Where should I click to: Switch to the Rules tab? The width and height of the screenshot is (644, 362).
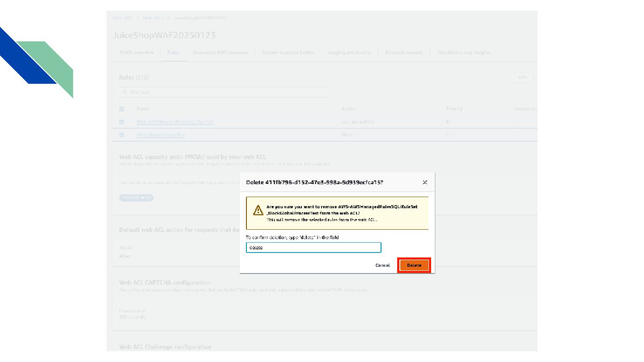coord(173,52)
